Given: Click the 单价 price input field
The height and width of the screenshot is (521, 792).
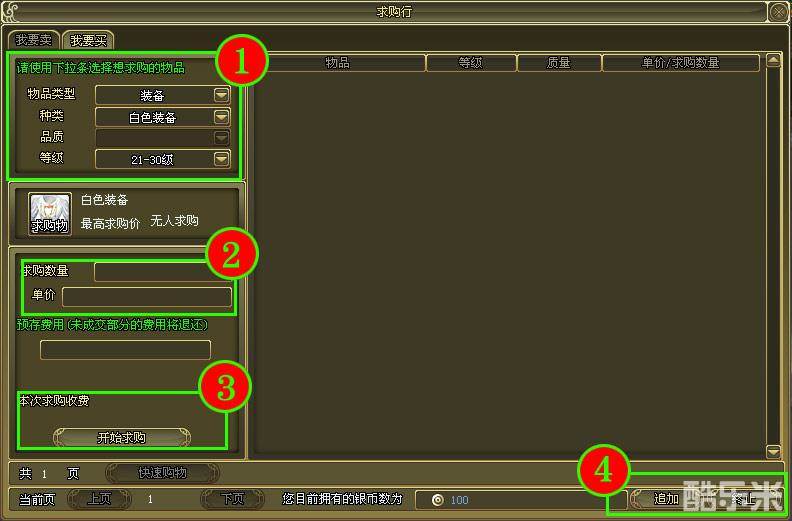Looking at the screenshot, I should point(146,296).
